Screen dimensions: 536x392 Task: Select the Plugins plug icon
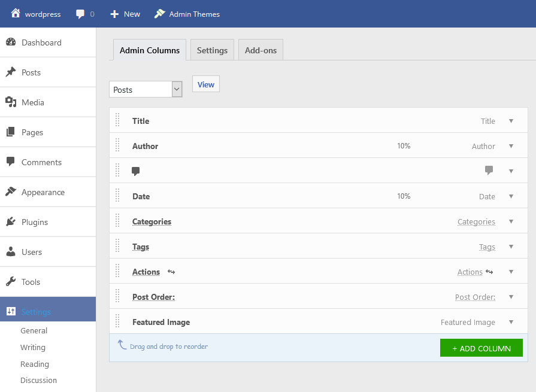pos(11,222)
